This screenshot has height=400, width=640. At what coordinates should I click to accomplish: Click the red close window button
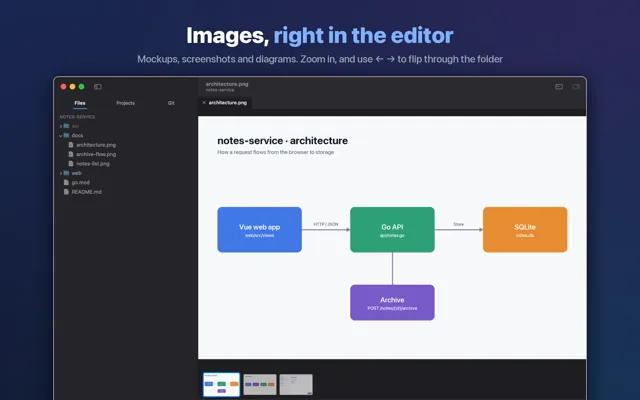[x=63, y=87]
